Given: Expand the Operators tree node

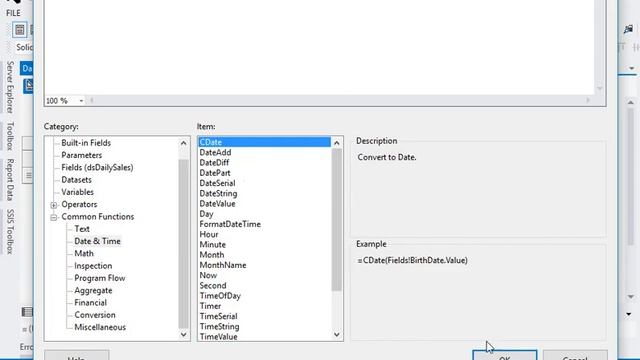Looking at the screenshot, I should [53, 205].
